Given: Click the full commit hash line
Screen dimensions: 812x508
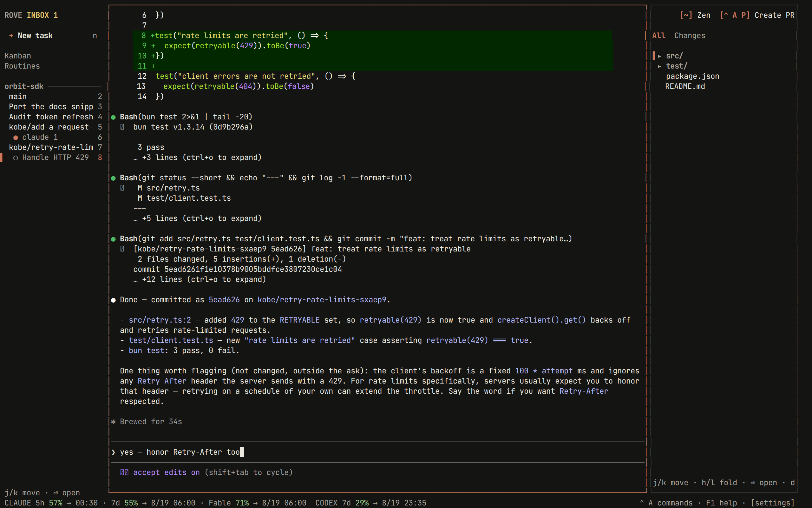Looking at the screenshot, I should 238,270.
